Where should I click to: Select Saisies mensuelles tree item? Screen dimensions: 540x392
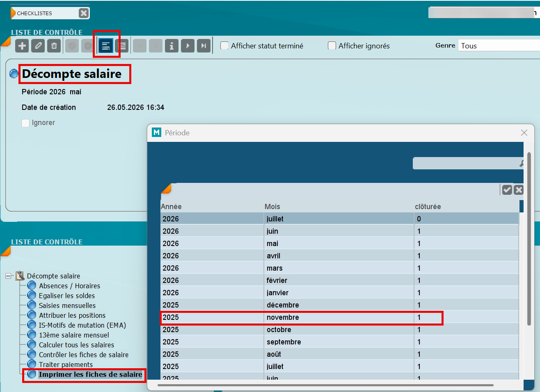(67, 305)
